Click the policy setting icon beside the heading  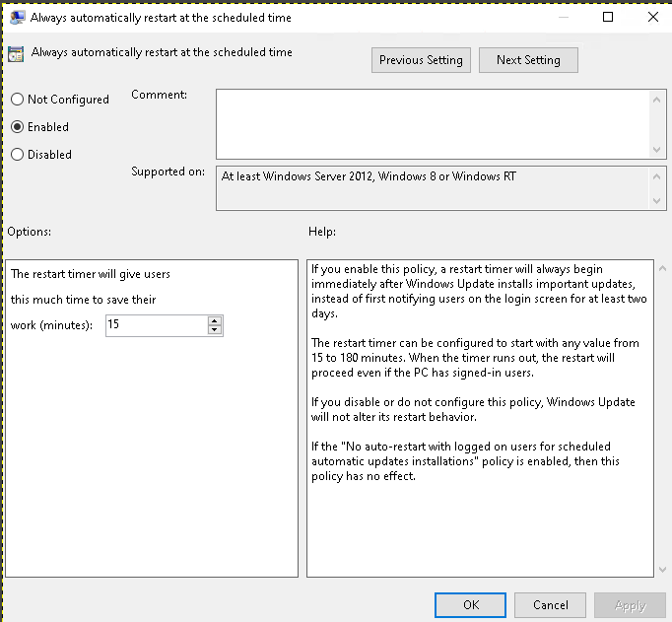pos(16,54)
